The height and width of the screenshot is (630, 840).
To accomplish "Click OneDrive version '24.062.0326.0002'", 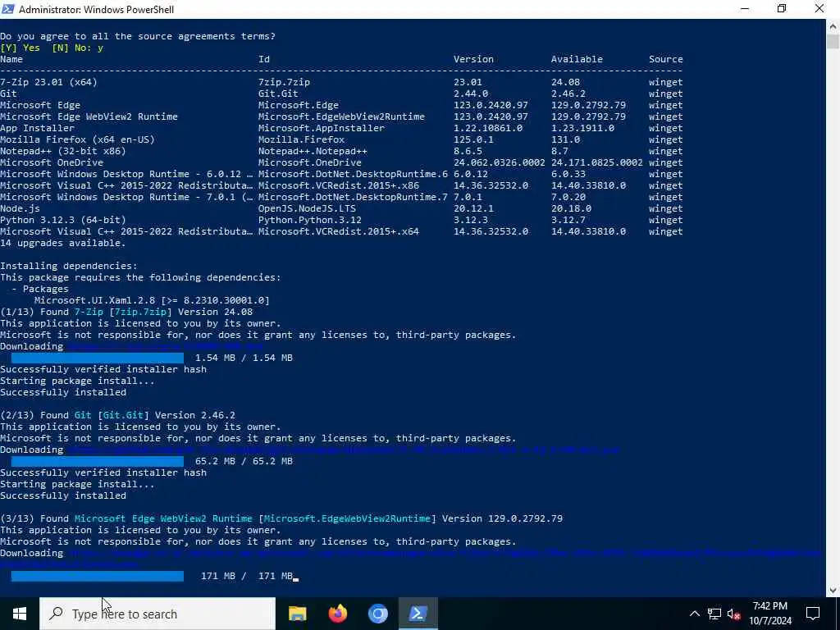I will pyautogui.click(x=500, y=162).
